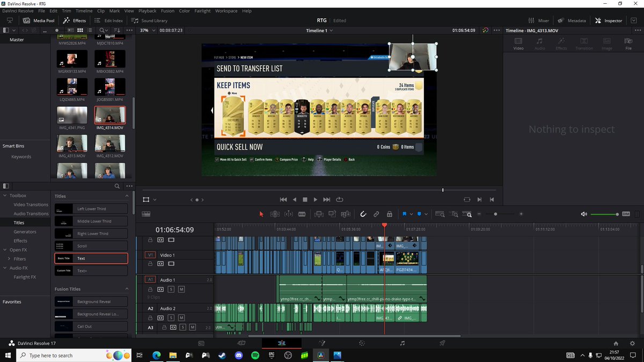Open the Mixer panel
The width and height of the screenshot is (644, 362).
coord(539,20)
